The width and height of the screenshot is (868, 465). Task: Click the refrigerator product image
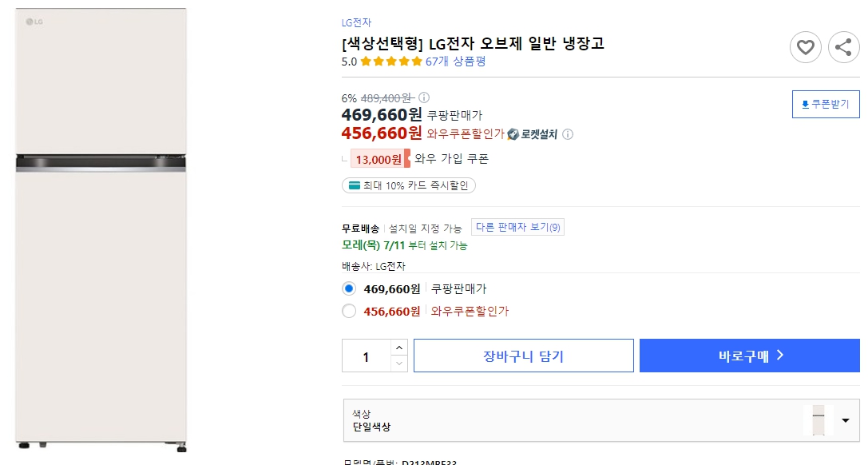click(101, 232)
